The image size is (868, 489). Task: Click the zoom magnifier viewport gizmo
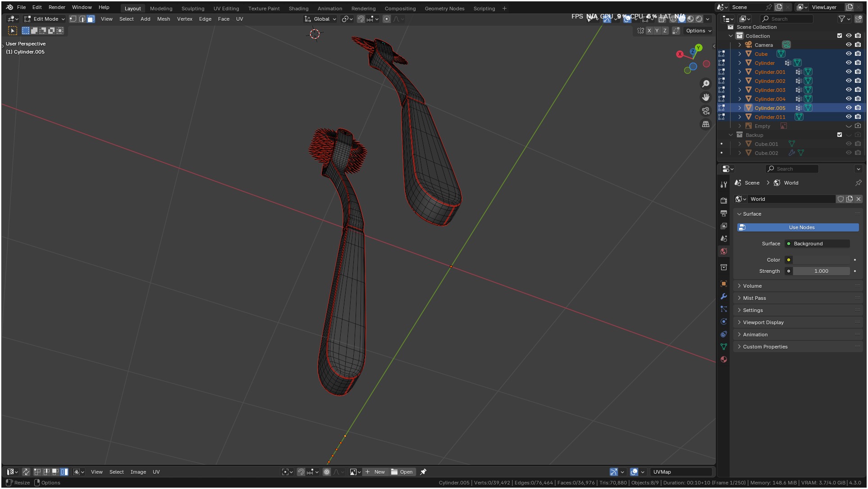706,84
